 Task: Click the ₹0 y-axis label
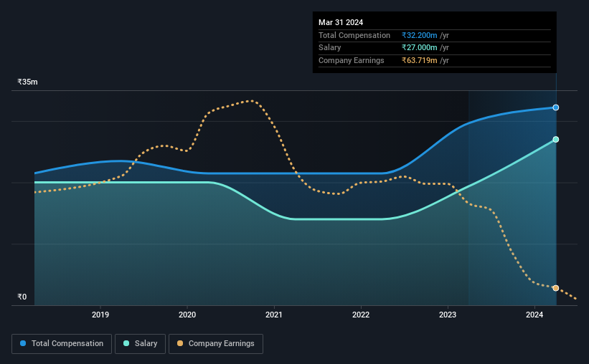click(x=22, y=297)
